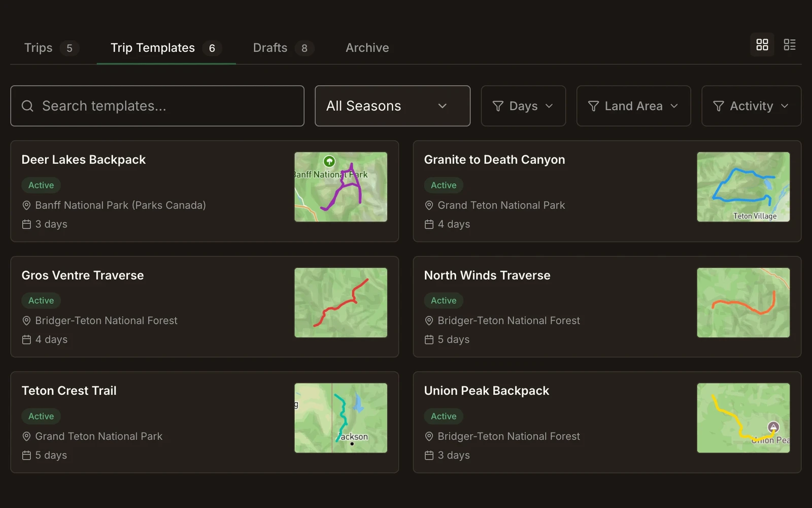Open the Teton Crest Trail title
812x508 pixels.
click(69, 391)
